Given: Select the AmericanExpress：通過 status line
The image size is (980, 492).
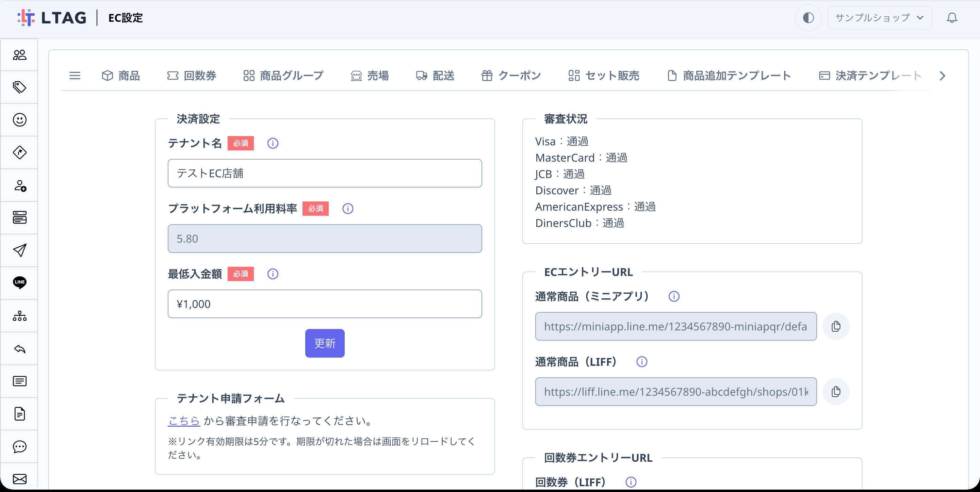Looking at the screenshot, I should click(x=595, y=207).
